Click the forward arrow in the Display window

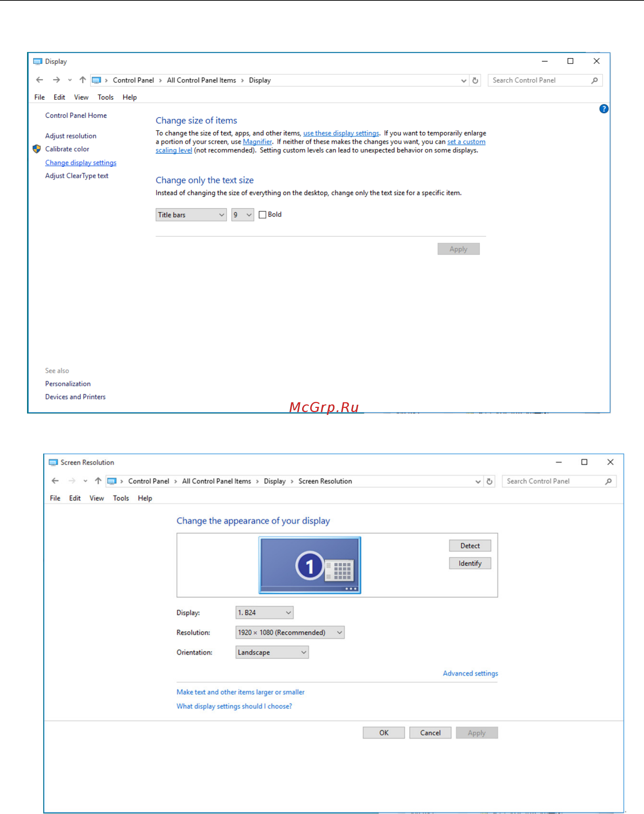56,80
